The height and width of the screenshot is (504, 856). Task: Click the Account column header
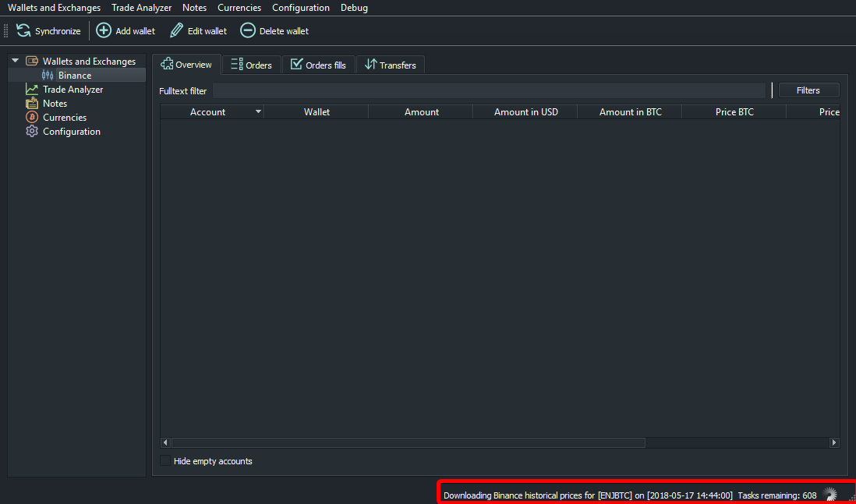(x=212, y=112)
